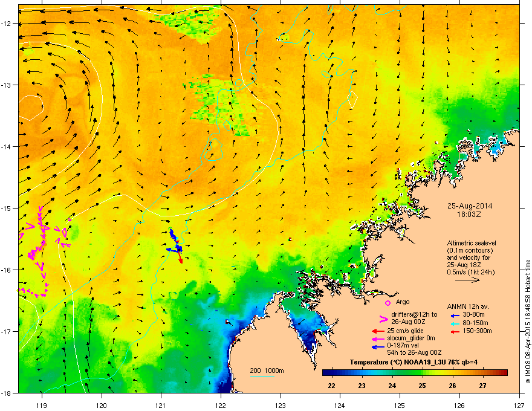Click the 54h to 26-Aug 00Z text
Viewport: 532px width, 411px height.
414,352
